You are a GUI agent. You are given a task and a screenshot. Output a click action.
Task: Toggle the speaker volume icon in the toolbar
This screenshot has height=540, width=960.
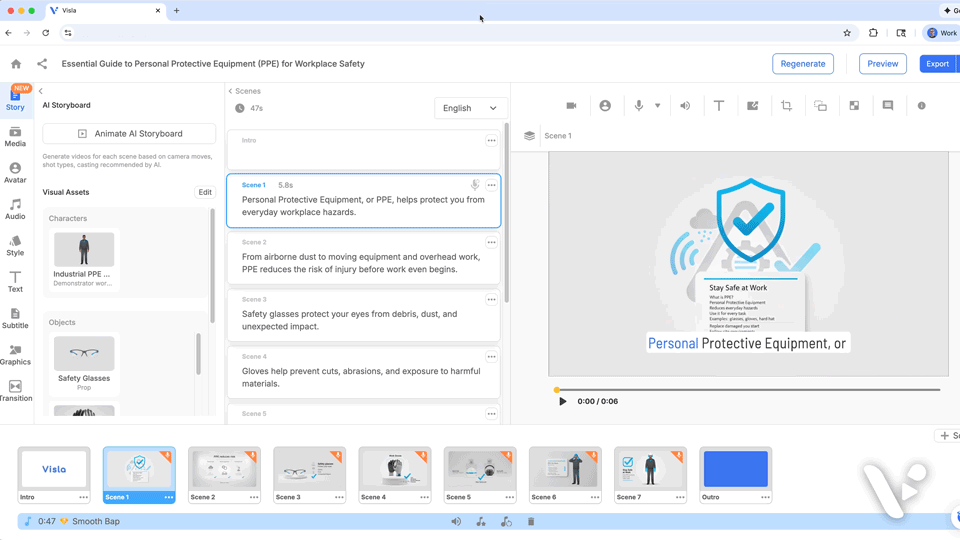click(x=685, y=106)
